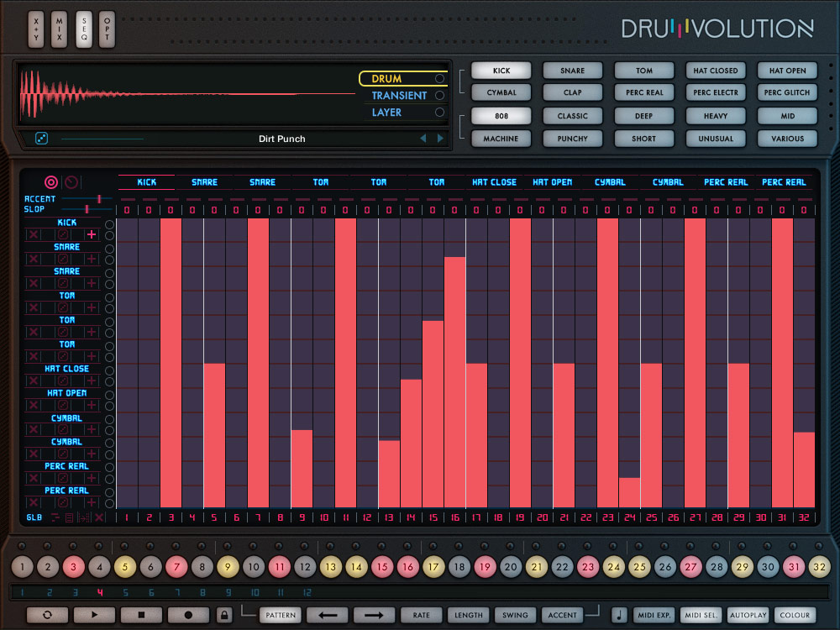Screen dimensions: 840x630
Task: Toggle MIDI EXP mode
Action: tap(654, 615)
